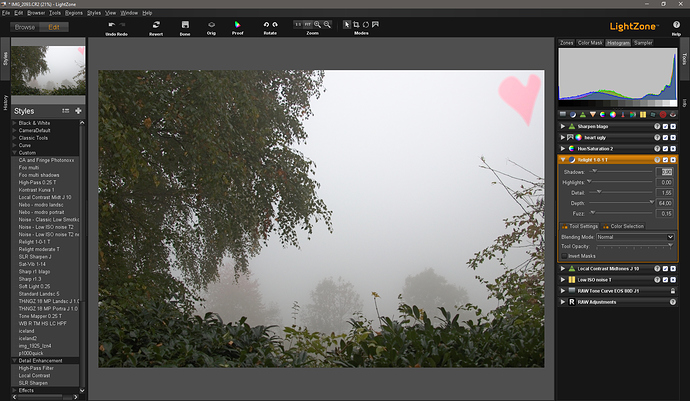Switch to the Color Mask tab

[590, 43]
